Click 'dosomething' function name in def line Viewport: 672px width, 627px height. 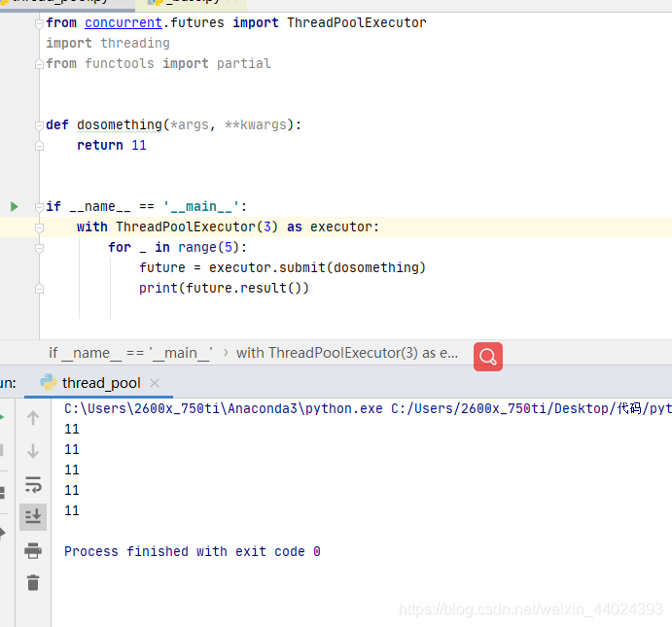120,124
